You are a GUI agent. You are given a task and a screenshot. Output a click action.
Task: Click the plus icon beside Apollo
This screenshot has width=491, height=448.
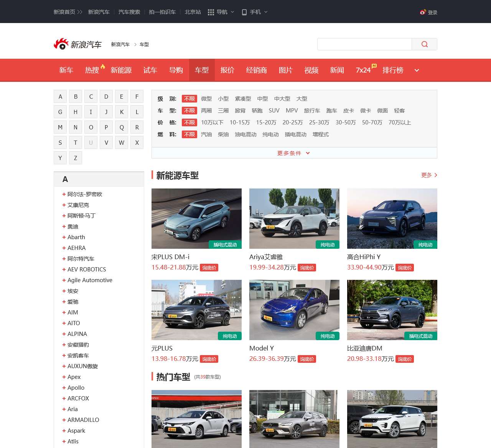64,388
